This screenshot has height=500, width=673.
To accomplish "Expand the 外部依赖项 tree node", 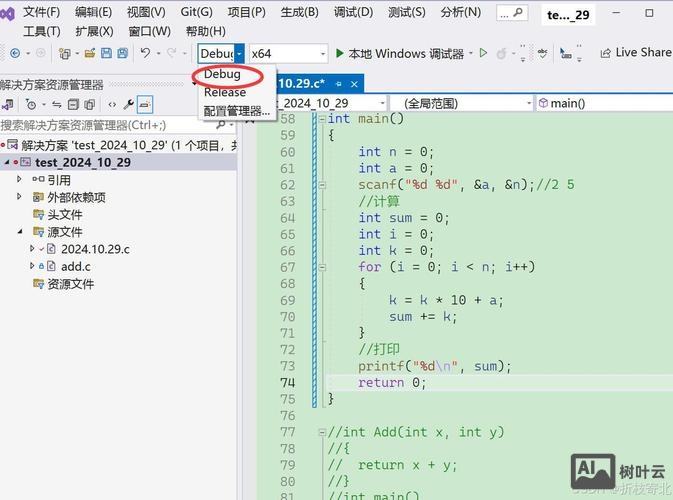I will 19,197.
